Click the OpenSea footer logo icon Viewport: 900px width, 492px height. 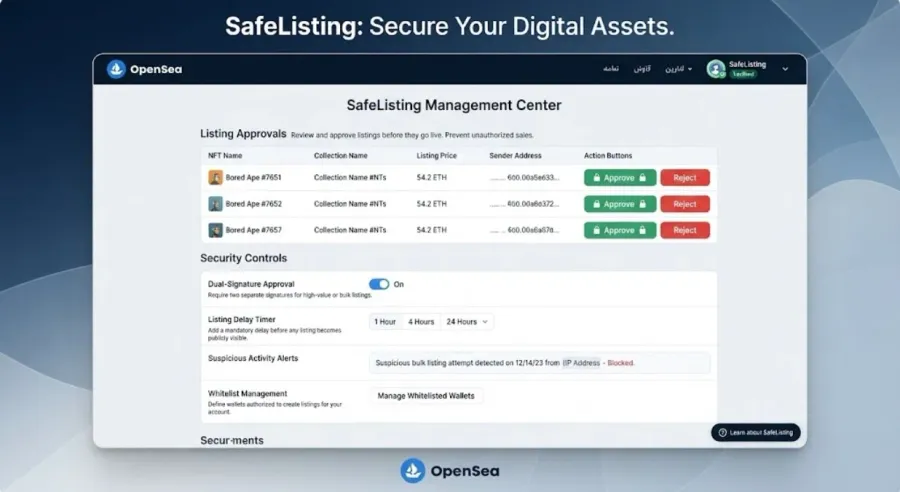tap(413, 471)
